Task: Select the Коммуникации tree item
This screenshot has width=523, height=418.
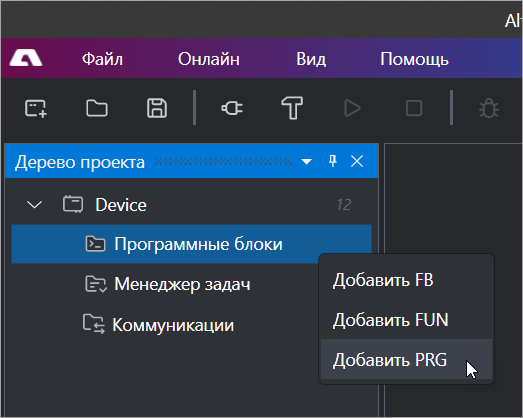Action: click(173, 325)
